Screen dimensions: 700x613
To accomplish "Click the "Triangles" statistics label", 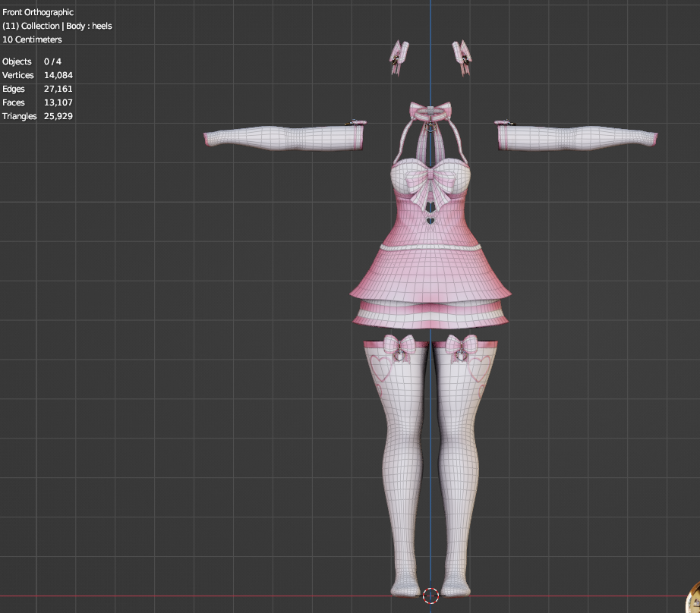I will coord(20,116).
